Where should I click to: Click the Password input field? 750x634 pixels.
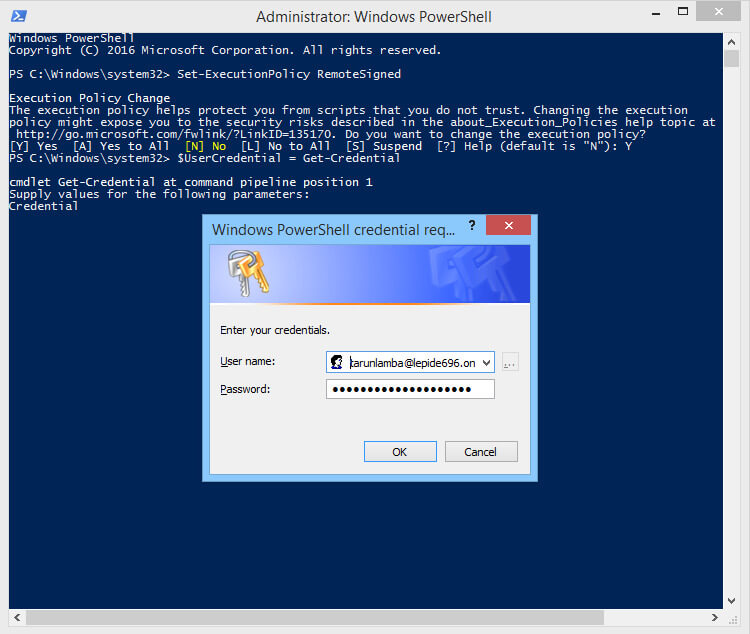[x=410, y=389]
